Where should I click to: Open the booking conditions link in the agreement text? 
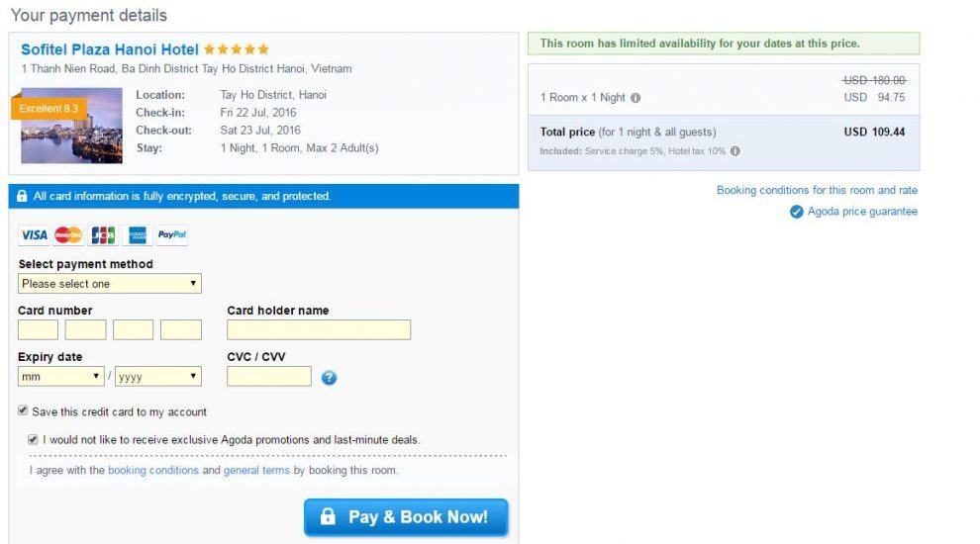point(153,471)
